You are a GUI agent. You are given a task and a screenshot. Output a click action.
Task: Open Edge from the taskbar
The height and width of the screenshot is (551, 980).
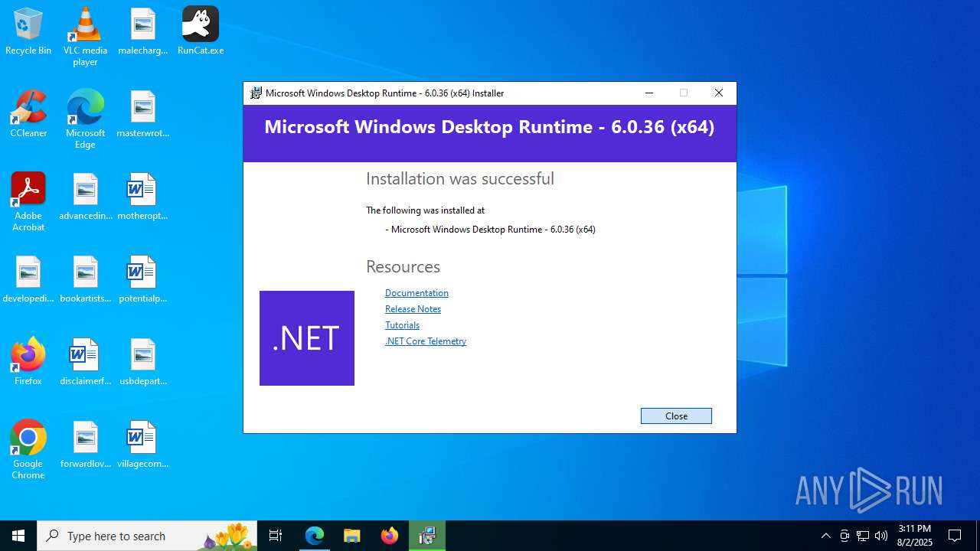pyautogui.click(x=315, y=536)
